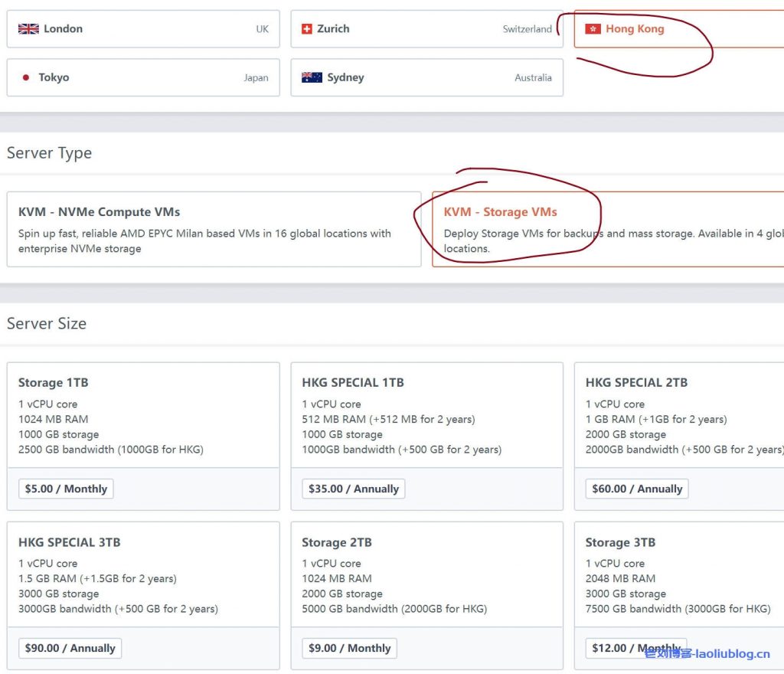Choose the Storage 2TB plan heading
Screen dimensions: 784x674
point(337,542)
